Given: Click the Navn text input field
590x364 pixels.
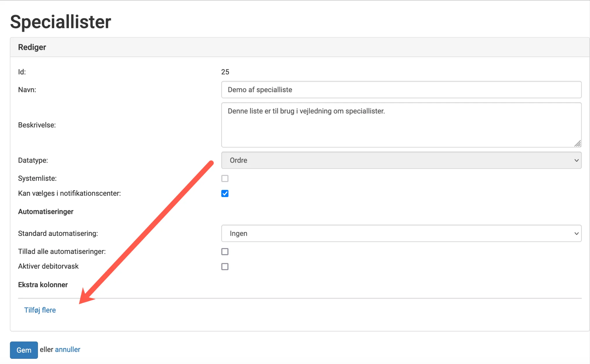Looking at the screenshot, I should click(x=401, y=90).
